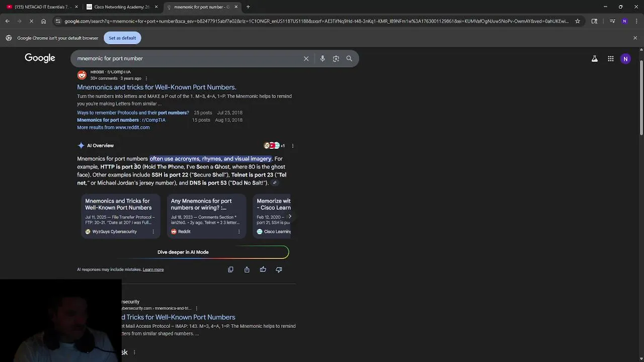Go back to the previous page

coord(8,21)
